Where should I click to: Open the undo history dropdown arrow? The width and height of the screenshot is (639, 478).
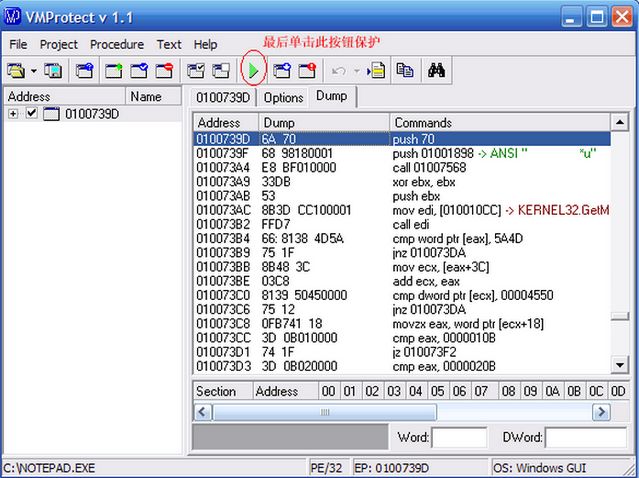(x=356, y=71)
